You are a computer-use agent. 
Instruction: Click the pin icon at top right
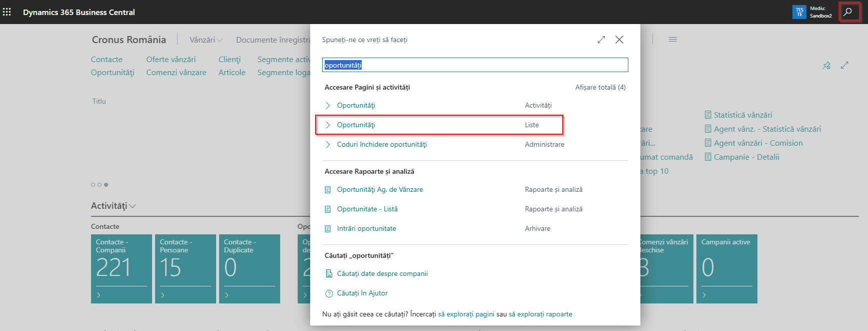tap(826, 66)
